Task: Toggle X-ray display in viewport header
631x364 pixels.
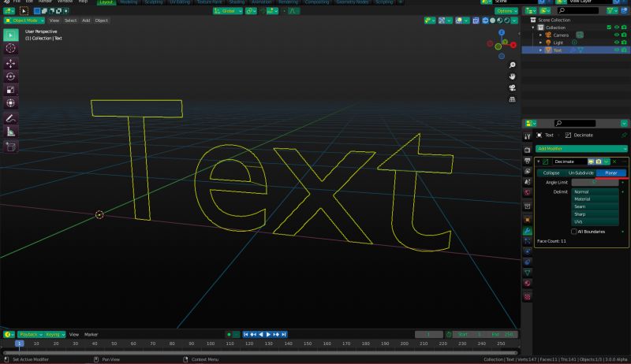Action: tap(476, 20)
